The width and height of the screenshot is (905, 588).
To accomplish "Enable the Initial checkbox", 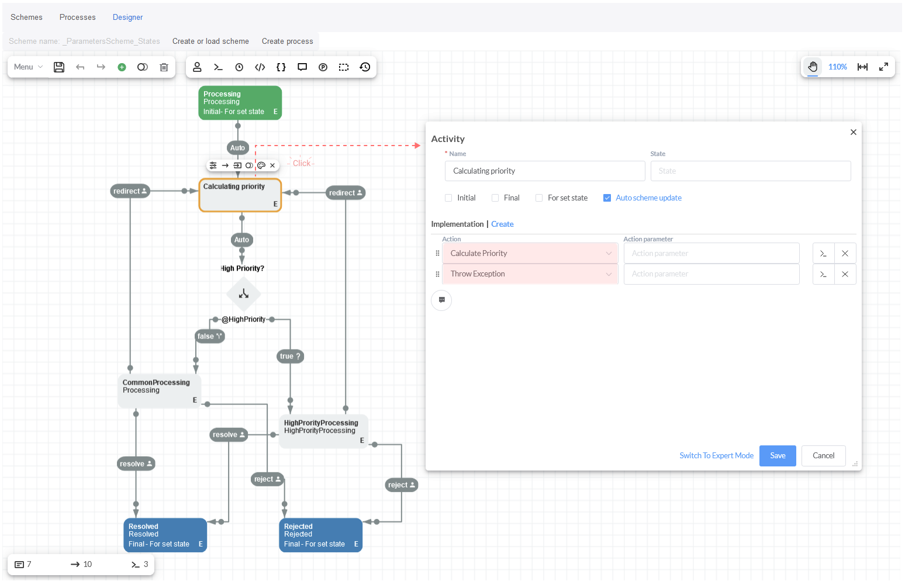I will pos(448,198).
